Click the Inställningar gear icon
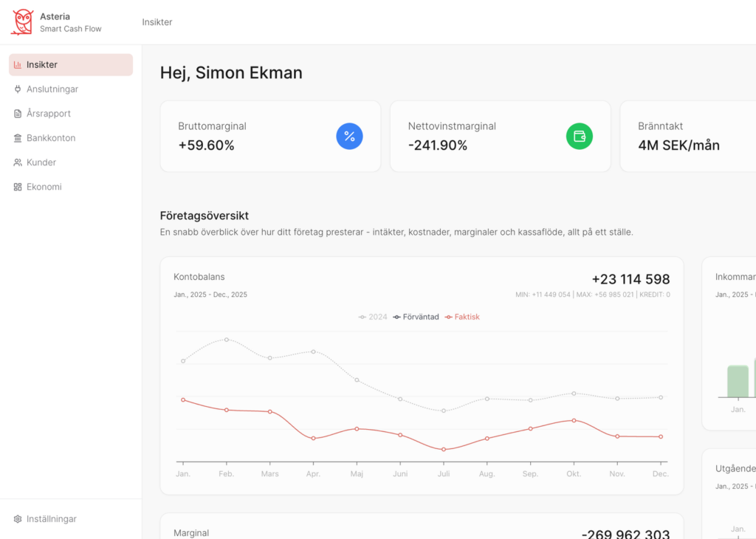Screen dimensions: 756x539 pyautogui.click(x=18, y=519)
